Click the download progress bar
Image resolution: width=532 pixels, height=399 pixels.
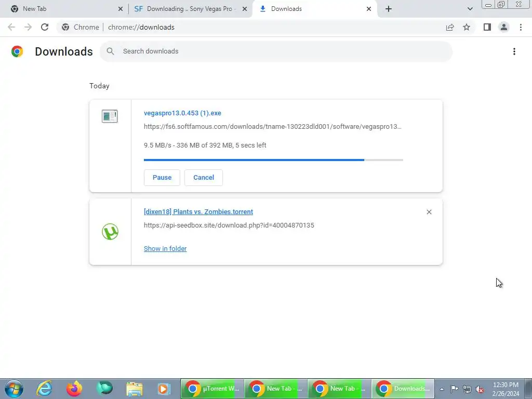(273, 160)
